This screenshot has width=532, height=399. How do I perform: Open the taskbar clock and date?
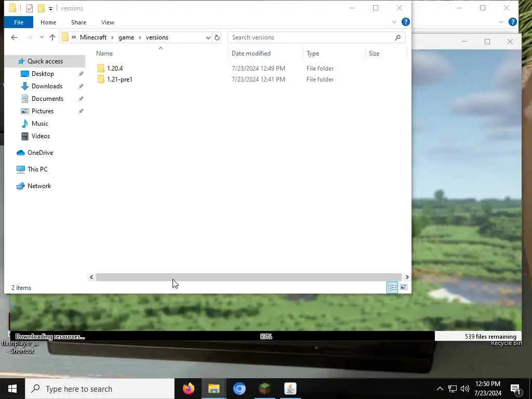(x=487, y=389)
